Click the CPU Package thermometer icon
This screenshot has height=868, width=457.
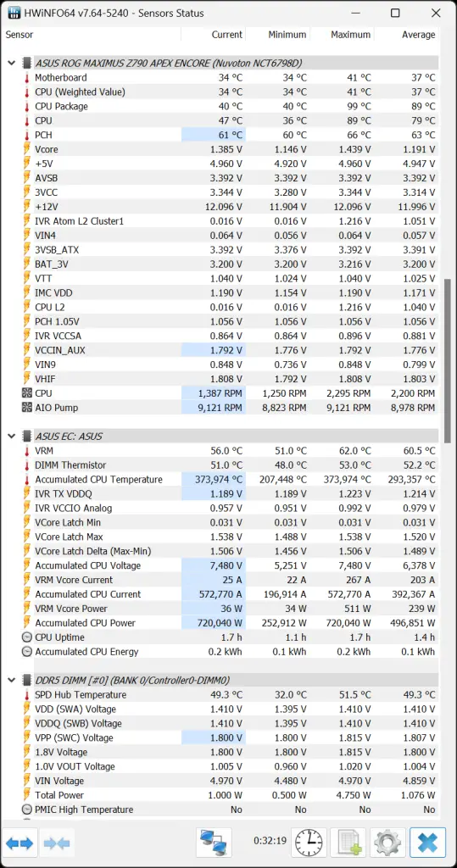pyautogui.click(x=26, y=106)
